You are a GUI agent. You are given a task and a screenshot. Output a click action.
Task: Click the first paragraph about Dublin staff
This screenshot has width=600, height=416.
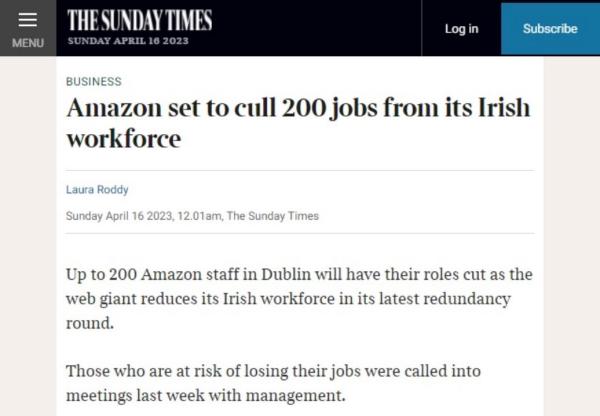pos(299,299)
